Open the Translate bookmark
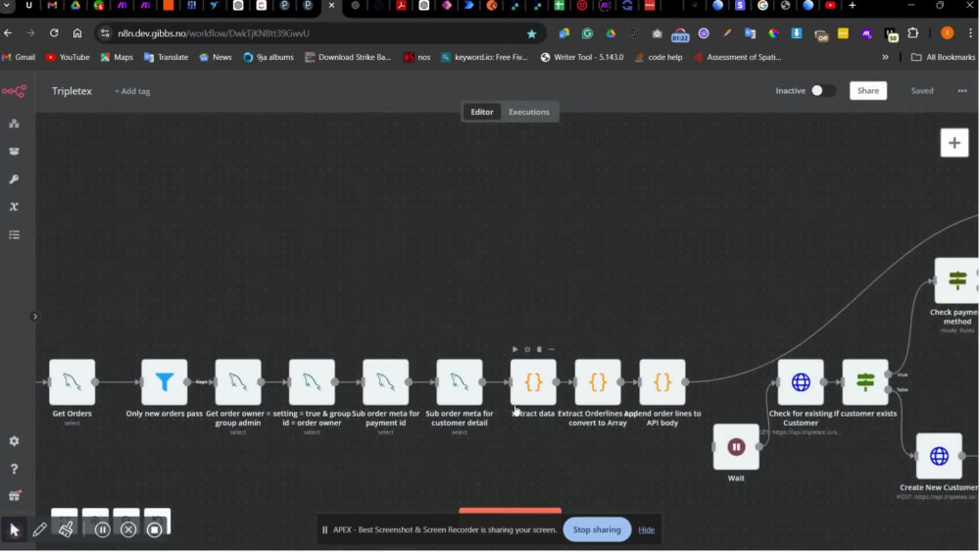The image size is (980, 552). pyautogui.click(x=167, y=57)
